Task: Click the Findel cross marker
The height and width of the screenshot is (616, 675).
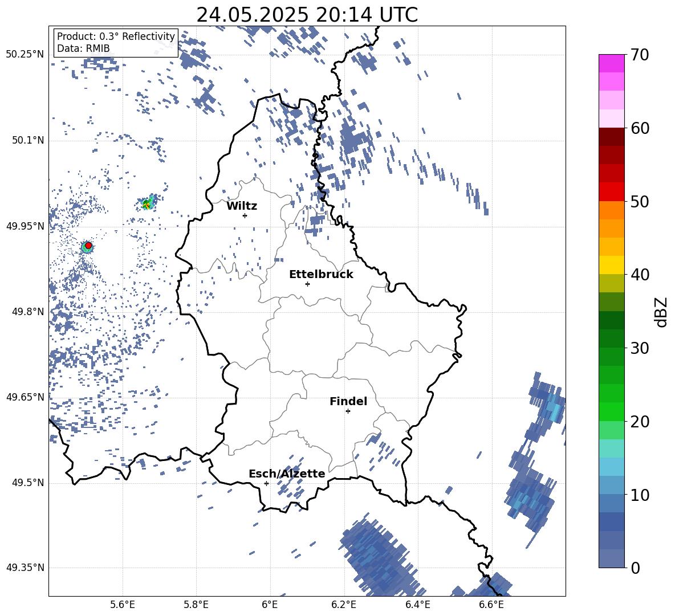Action: (348, 411)
